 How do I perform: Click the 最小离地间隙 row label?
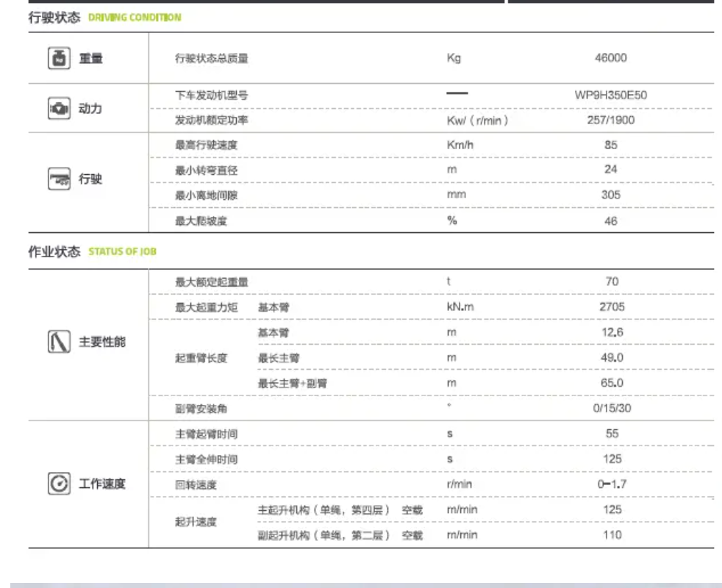coord(207,196)
